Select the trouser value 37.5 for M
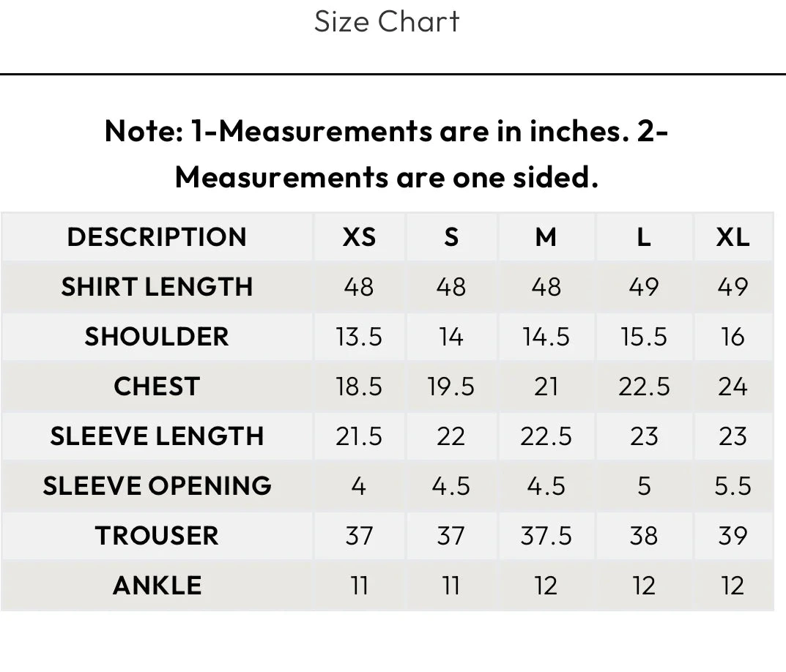 (546, 536)
